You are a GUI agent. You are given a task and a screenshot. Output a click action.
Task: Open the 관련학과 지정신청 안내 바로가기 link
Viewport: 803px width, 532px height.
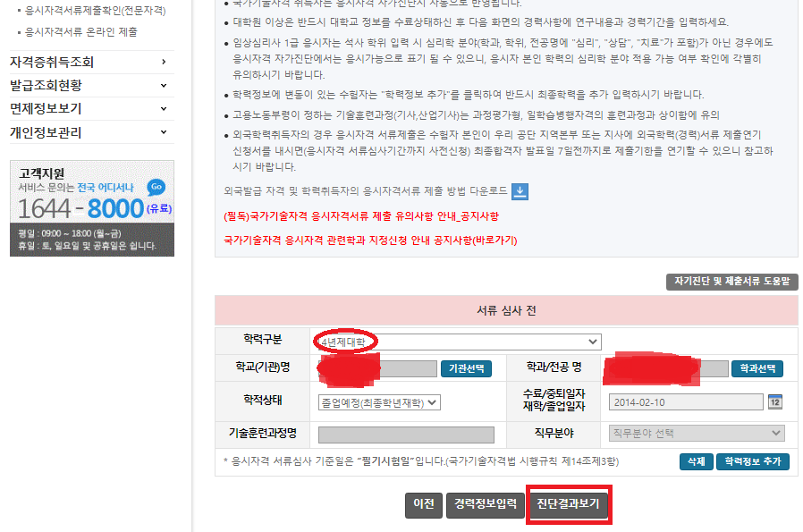[x=370, y=238]
